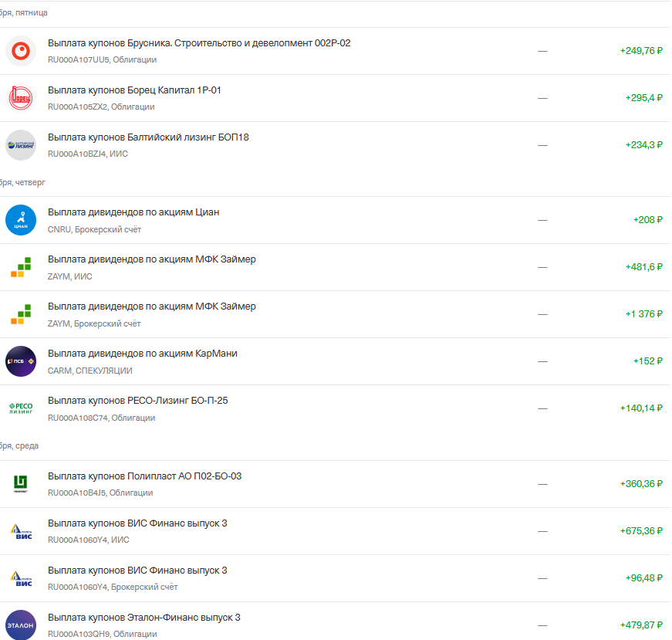Open Выплата дивидендов по акциям Циан
Viewport: 672px width, 640px height.
click(x=133, y=212)
